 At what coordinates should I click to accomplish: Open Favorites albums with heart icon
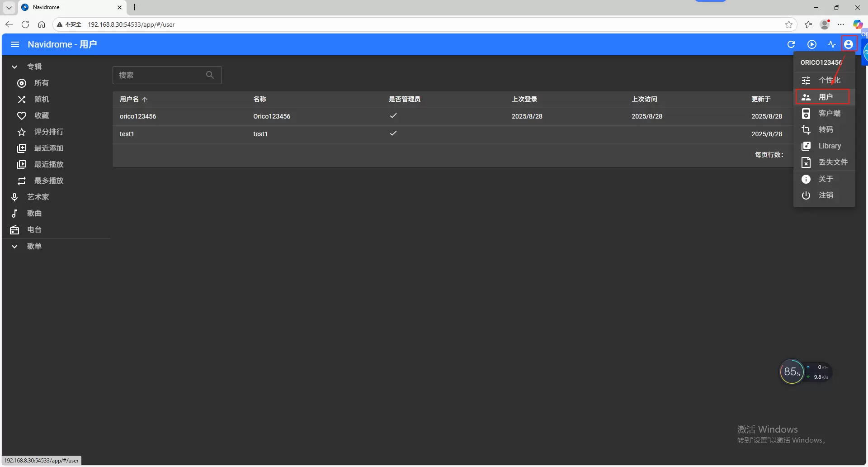pos(41,116)
